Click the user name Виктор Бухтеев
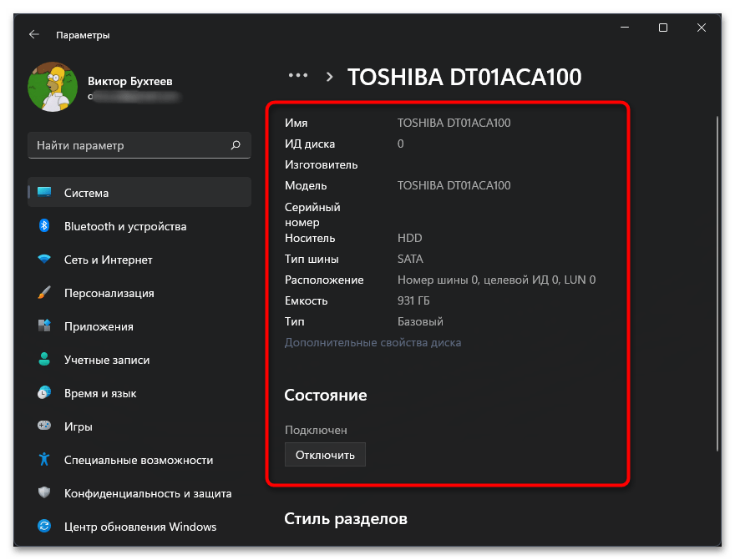This screenshot has width=735, height=560. (x=130, y=81)
